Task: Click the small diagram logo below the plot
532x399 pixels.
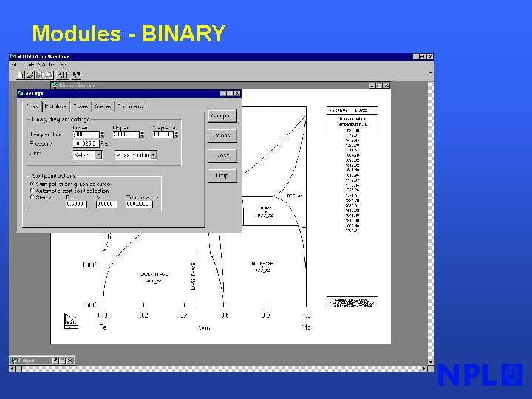Action: coord(71,321)
